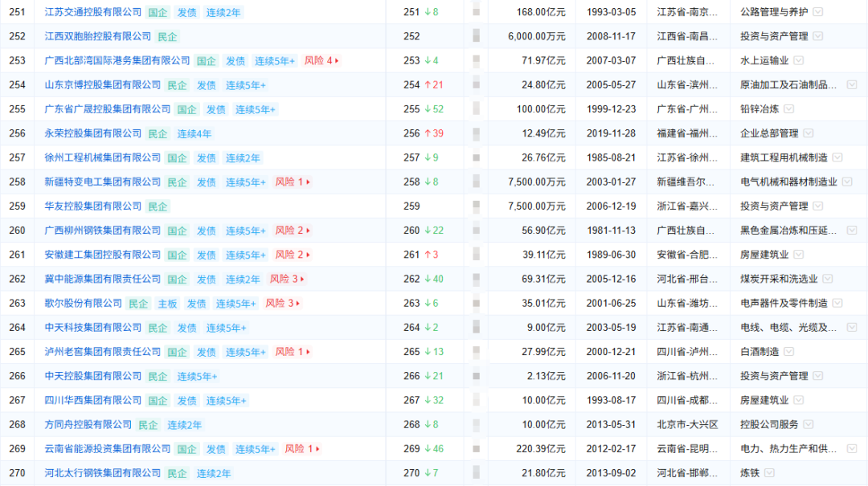This screenshot has height=486, width=868.
Task: Open industry dropdown next to 炼铁
Action: point(769,472)
